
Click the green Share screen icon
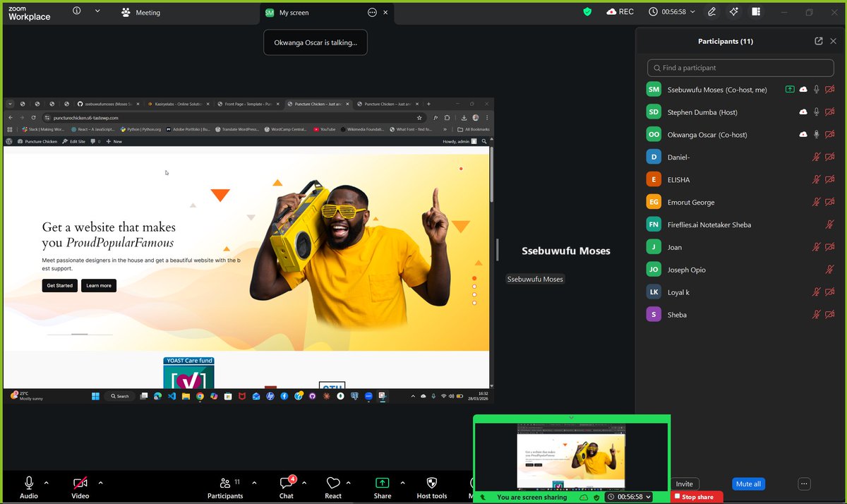point(382,483)
